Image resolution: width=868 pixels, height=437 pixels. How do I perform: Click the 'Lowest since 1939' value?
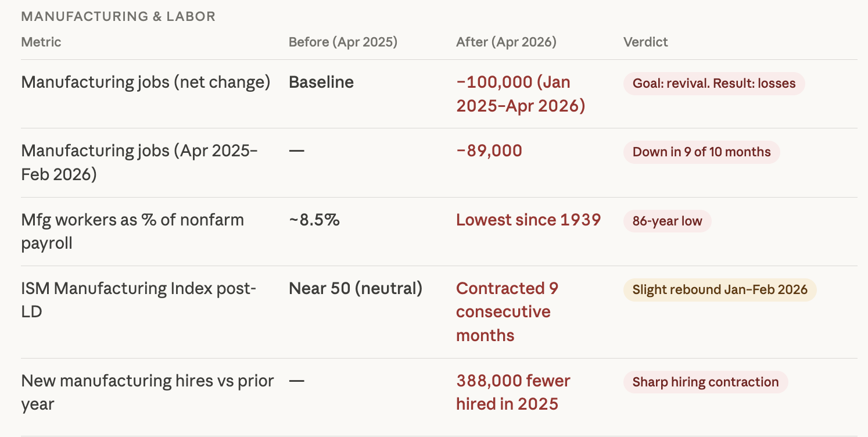coord(528,220)
